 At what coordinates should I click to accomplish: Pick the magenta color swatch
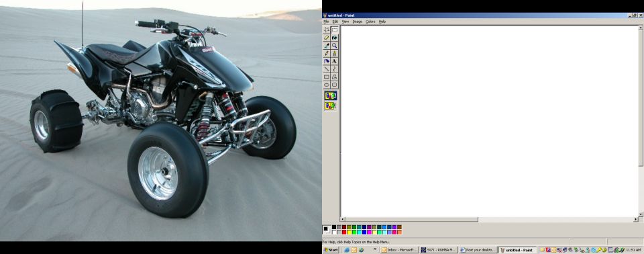coord(369,232)
